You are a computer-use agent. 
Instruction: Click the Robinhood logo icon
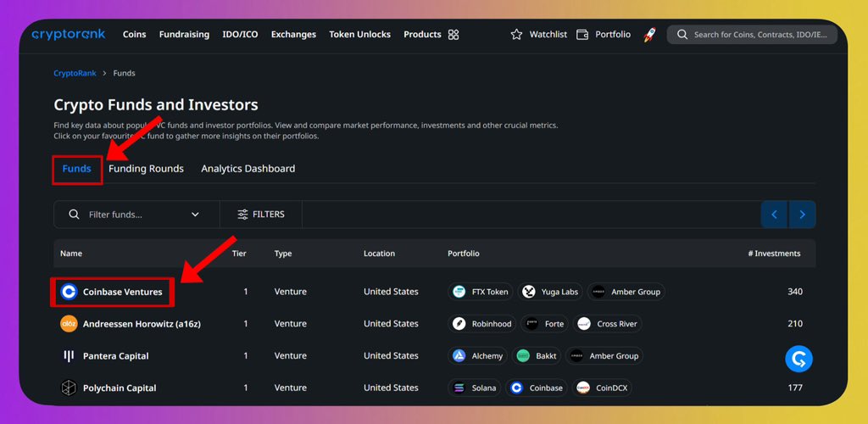[x=459, y=324]
